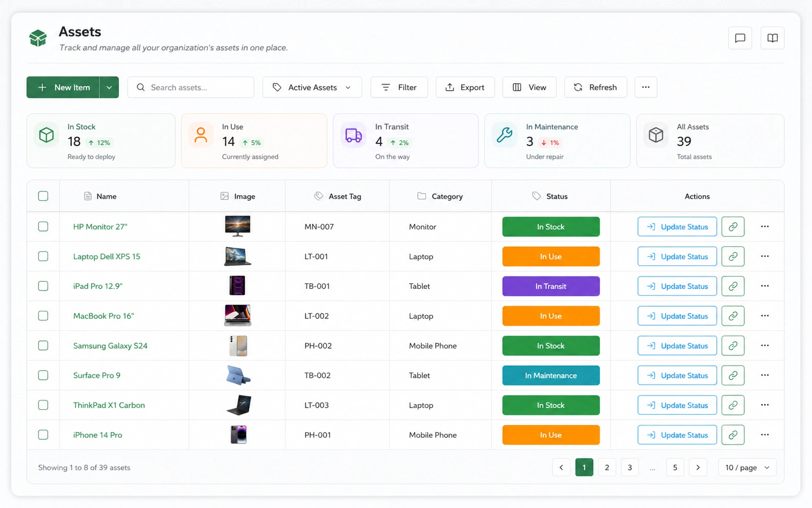
Task: Click the purple In Transit status badge
Action: coord(551,286)
